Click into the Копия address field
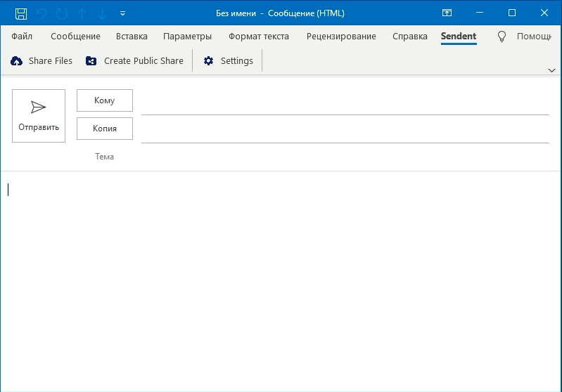 click(345, 131)
